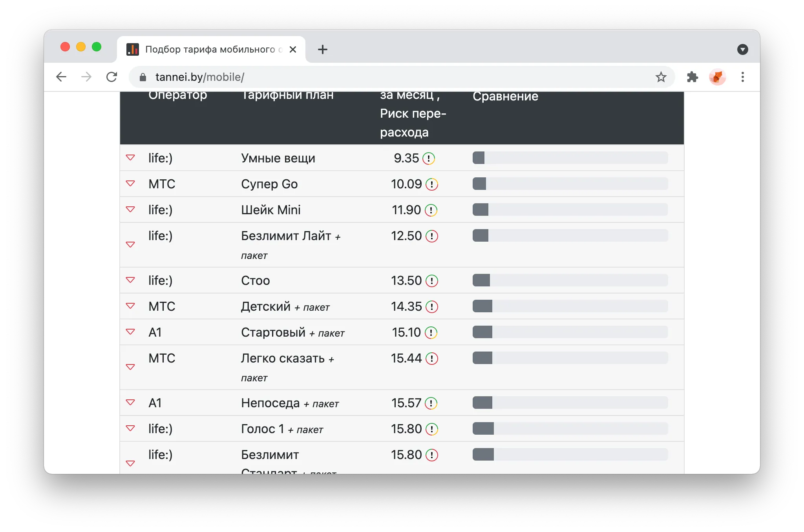Expand the Голос 1 row details
The height and width of the screenshot is (532, 804).
[130, 428]
